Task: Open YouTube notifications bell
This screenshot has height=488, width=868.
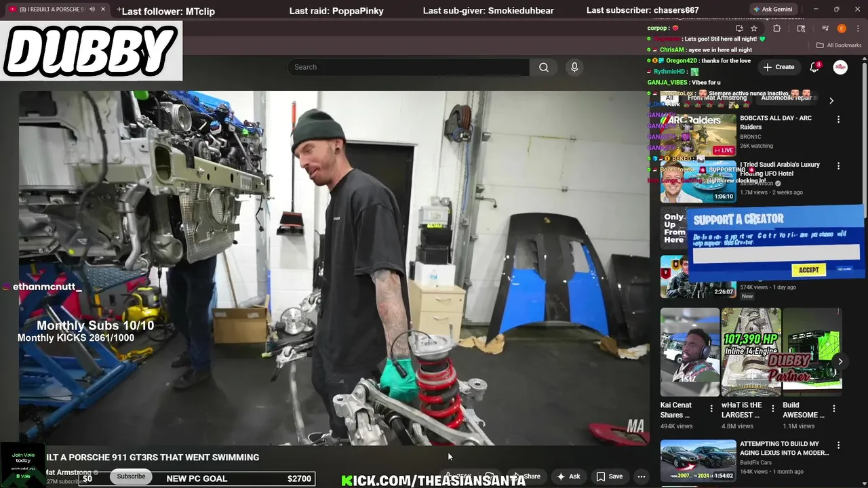Action: pyautogui.click(x=814, y=67)
